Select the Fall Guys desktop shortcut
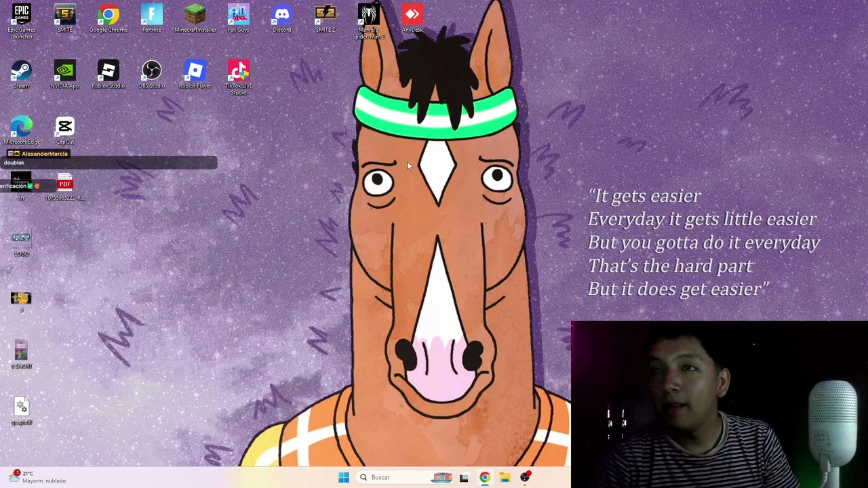The image size is (868, 488). click(x=239, y=18)
